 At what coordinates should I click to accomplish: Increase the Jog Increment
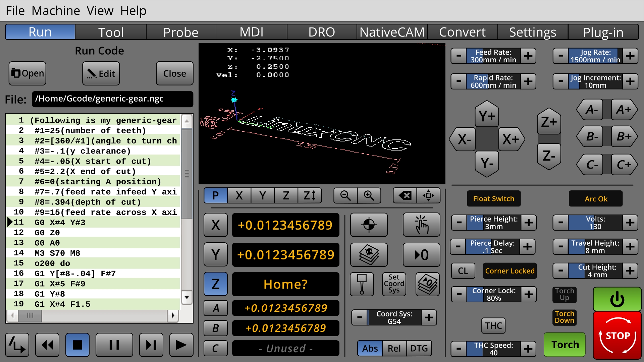pos(630,81)
